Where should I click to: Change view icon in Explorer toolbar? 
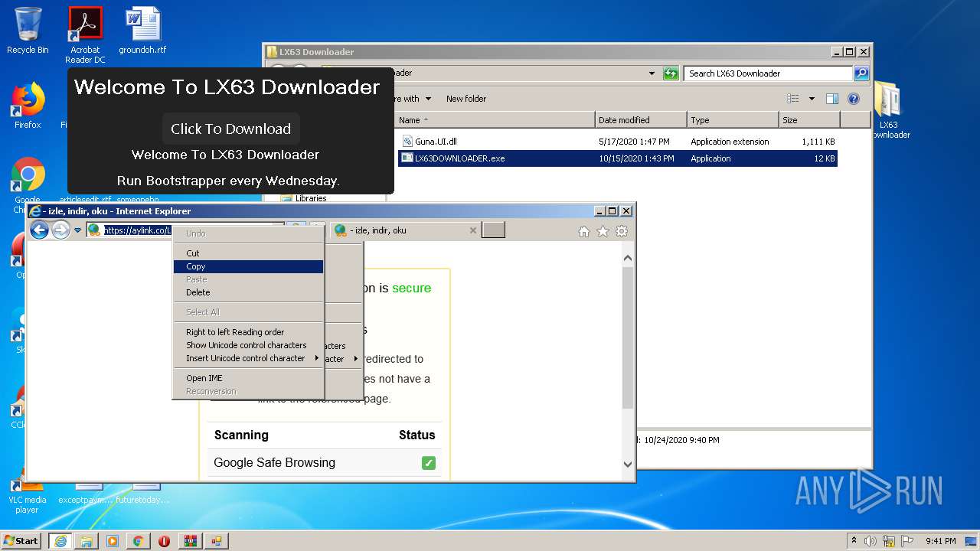[793, 99]
